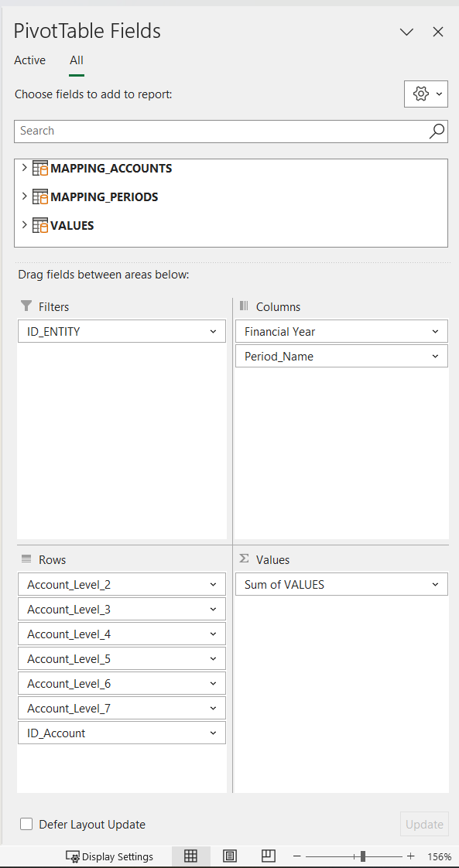Open the Financial Year column dropdown
The width and height of the screenshot is (459, 868).
pos(435,332)
